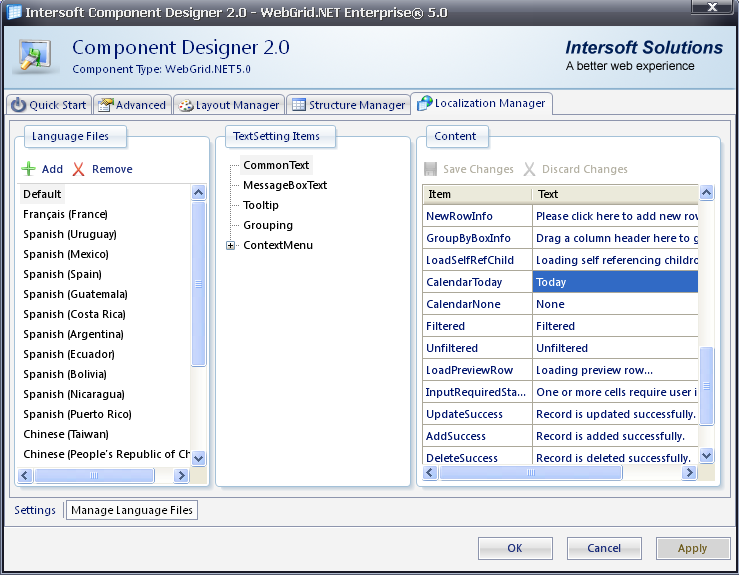Click the Discard Changes X icon
739x575 pixels.
coord(529,169)
